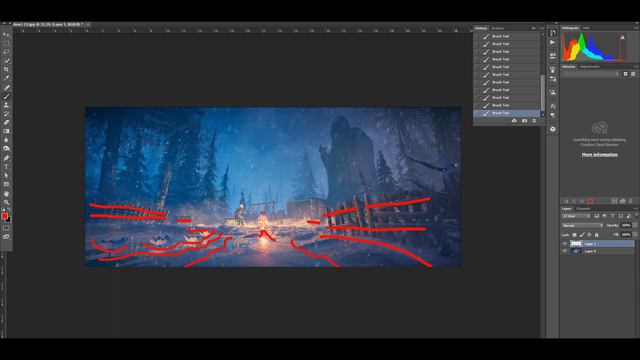Collapse the History panel with double arrows

(x=533, y=28)
